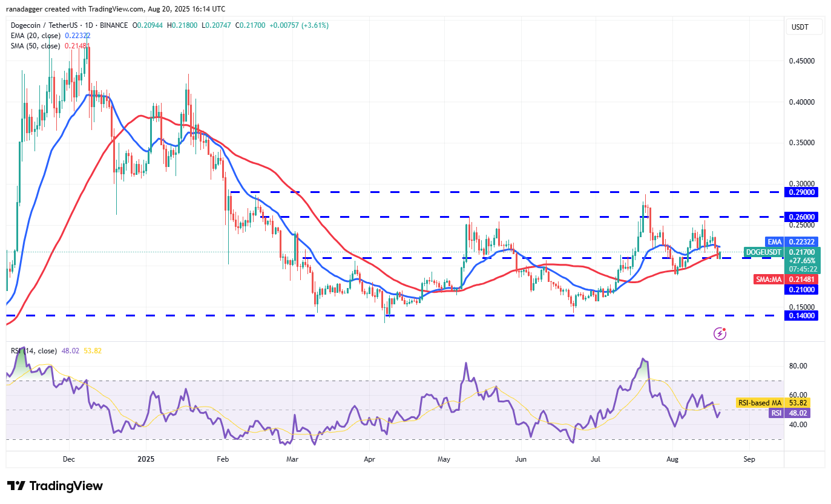831x504 pixels.
Task: Select the EMA (20, close) indicator legend
Action: point(34,36)
